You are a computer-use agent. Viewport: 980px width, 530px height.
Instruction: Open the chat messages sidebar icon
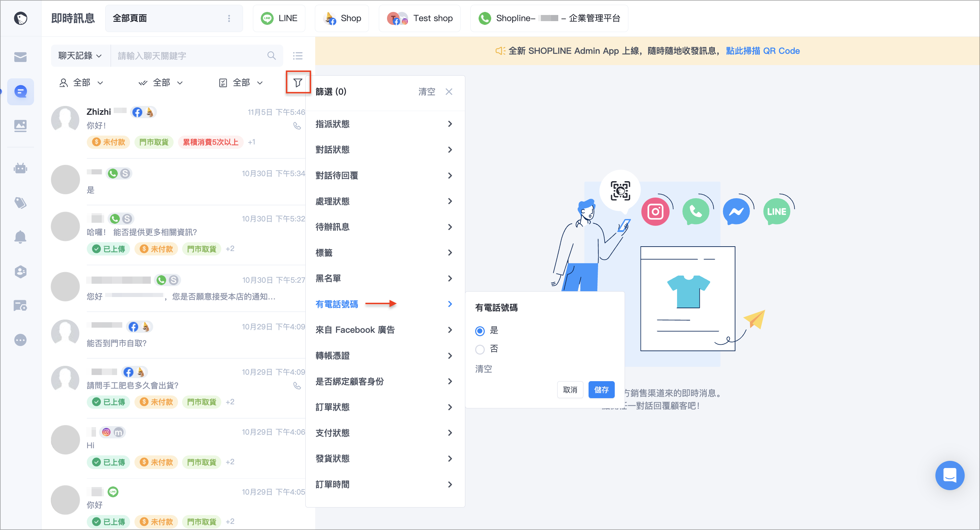pos(20,91)
